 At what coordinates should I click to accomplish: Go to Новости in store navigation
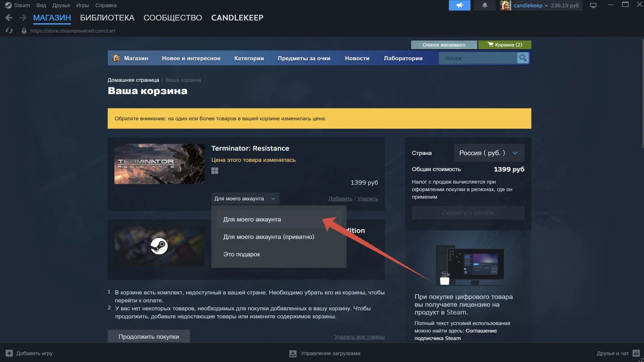point(357,58)
